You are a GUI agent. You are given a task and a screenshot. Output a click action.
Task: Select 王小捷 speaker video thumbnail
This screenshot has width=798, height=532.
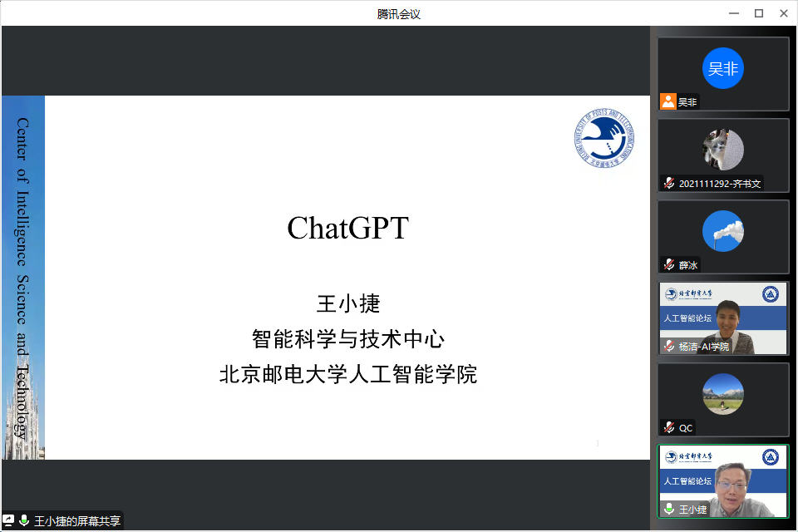pos(722,481)
